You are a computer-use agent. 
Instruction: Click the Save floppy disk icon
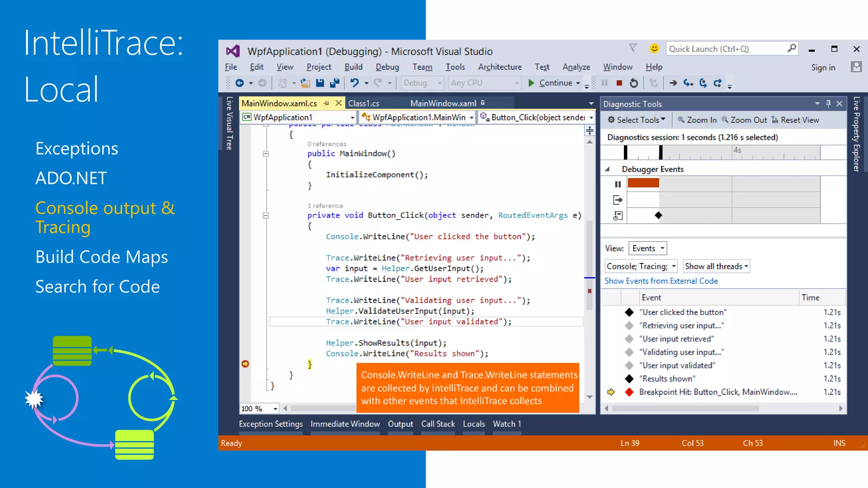[320, 83]
